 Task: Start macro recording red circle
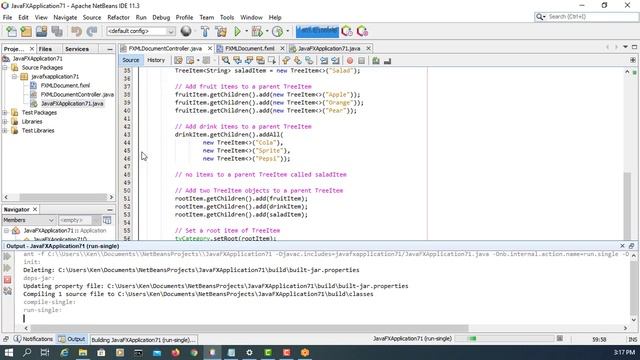(x=350, y=61)
